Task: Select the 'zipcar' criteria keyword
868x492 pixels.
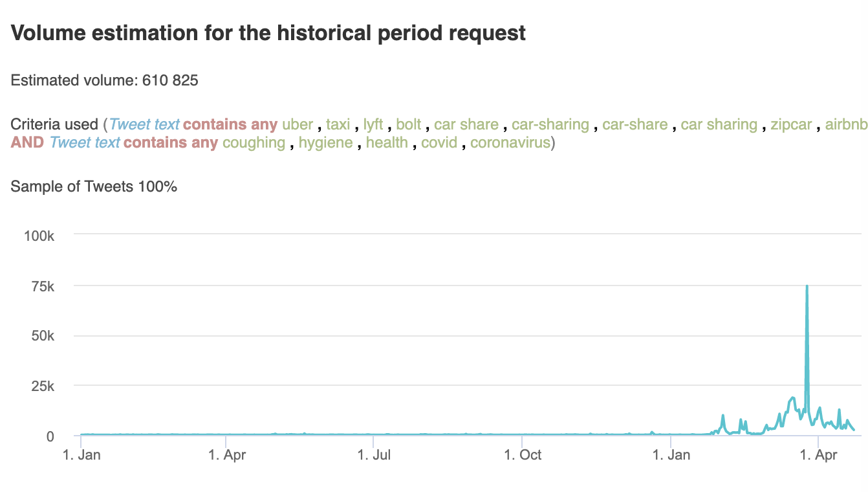Action: (791, 124)
